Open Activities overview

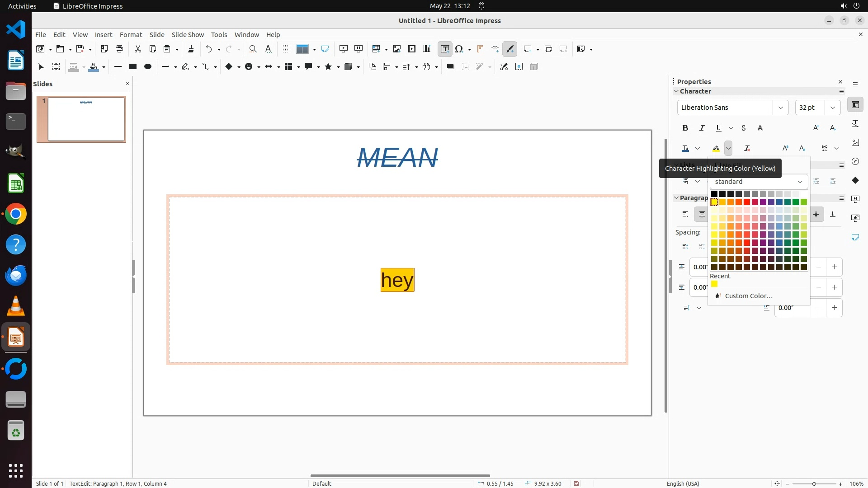pyautogui.click(x=22, y=6)
